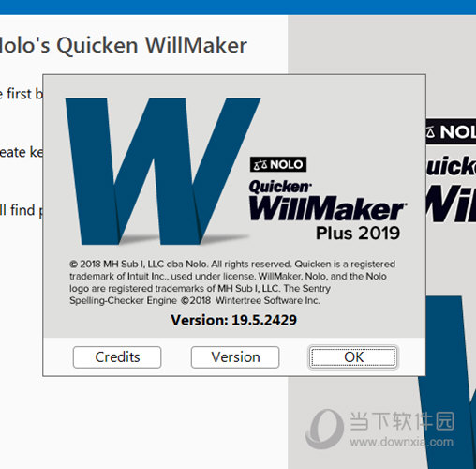Open the Credits button in About dialog

coord(117,357)
